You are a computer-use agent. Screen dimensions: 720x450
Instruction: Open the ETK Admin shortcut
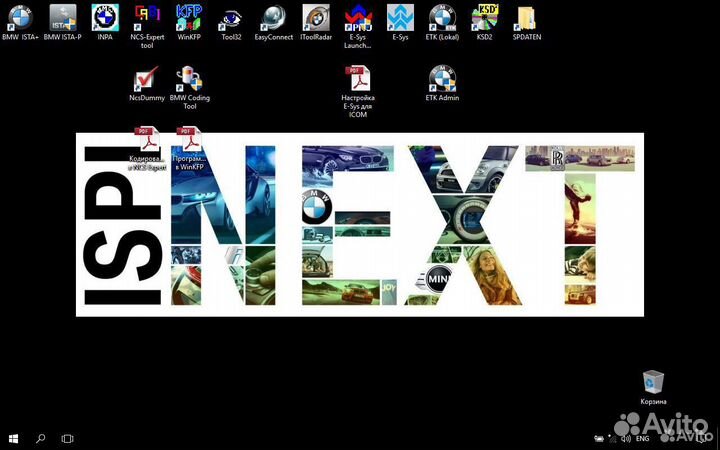[x=442, y=79]
